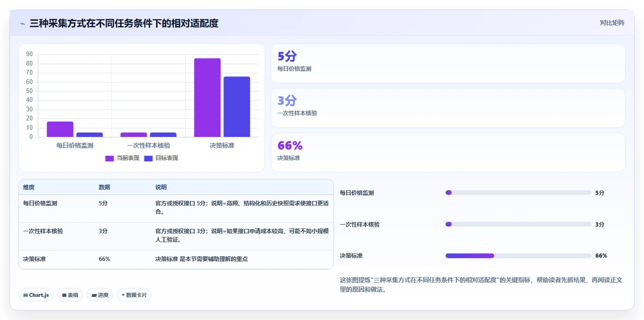Click the purple 每日价格监测 chart bar
This screenshot has height=320, width=644.
60,129
